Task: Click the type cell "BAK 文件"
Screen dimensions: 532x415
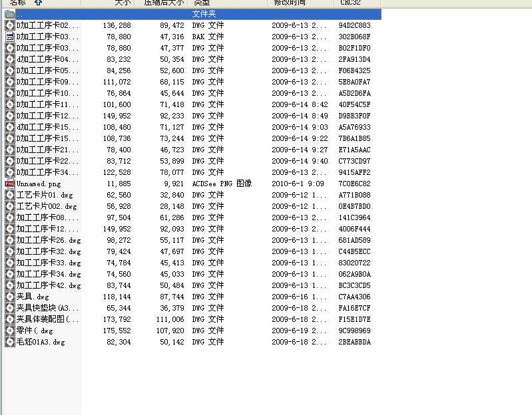Action: [208, 37]
